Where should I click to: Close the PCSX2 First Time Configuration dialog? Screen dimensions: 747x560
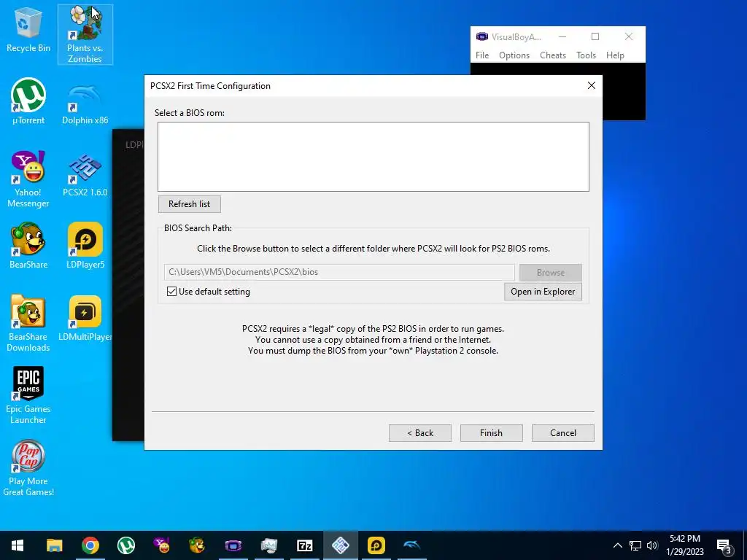click(591, 85)
